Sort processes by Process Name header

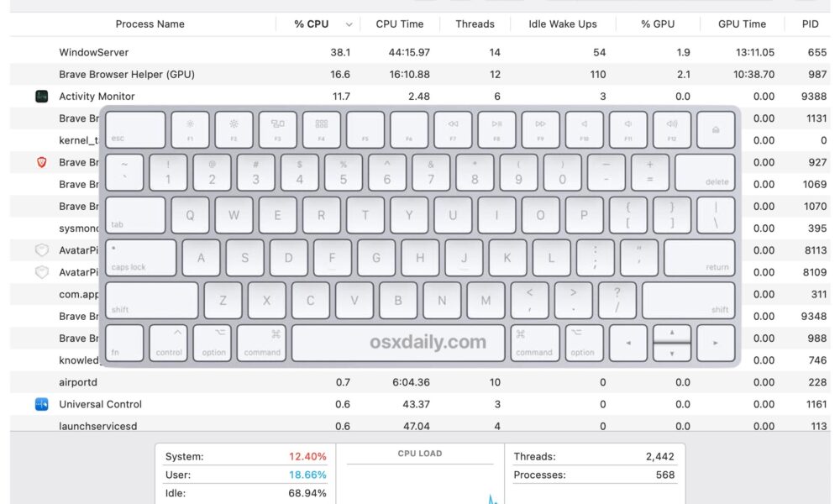(x=150, y=24)
